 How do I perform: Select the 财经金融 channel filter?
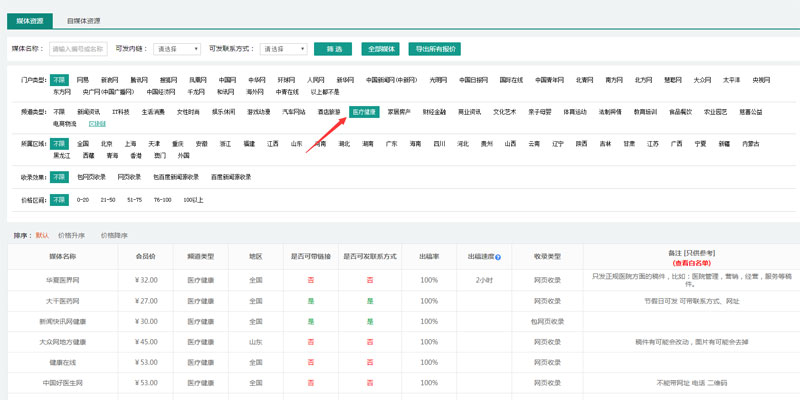pyautogui.click(x=435, y=112)
